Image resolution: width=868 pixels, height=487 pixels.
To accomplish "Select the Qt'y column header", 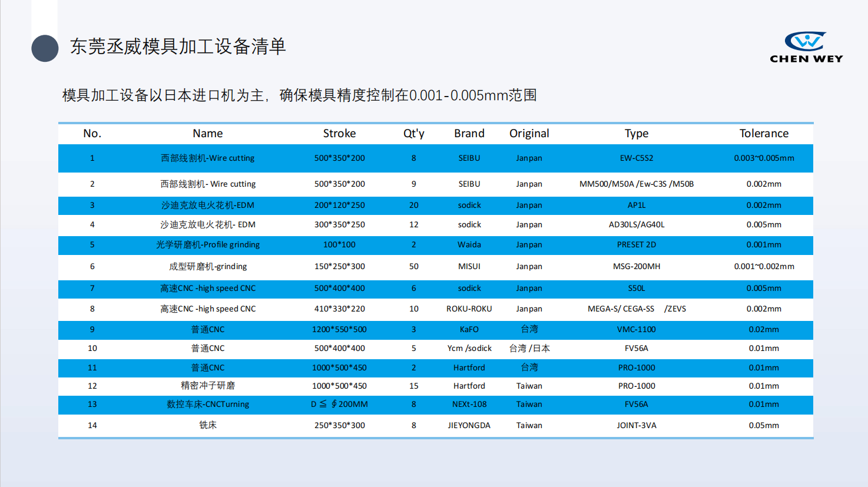I will [414, 134].
